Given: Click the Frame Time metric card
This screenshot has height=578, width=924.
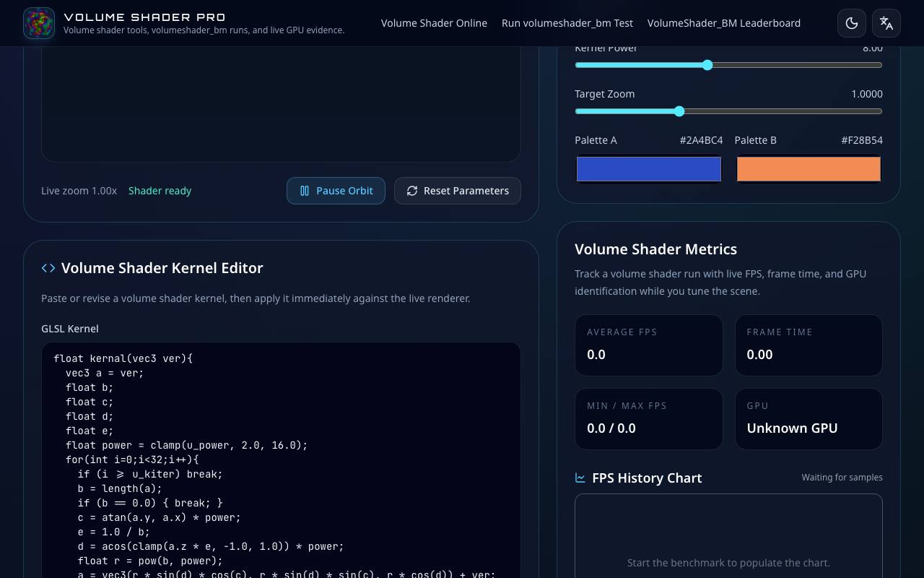Looking at the screenshot, I should click(808, 345).
